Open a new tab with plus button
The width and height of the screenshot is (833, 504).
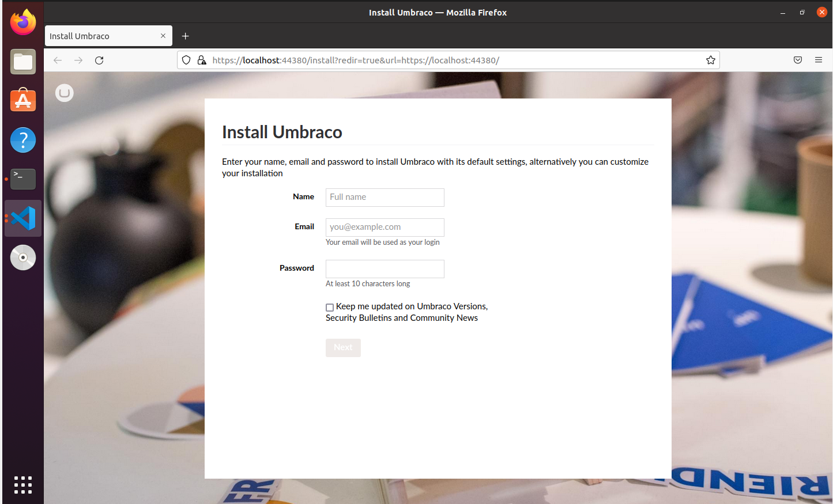185,36
